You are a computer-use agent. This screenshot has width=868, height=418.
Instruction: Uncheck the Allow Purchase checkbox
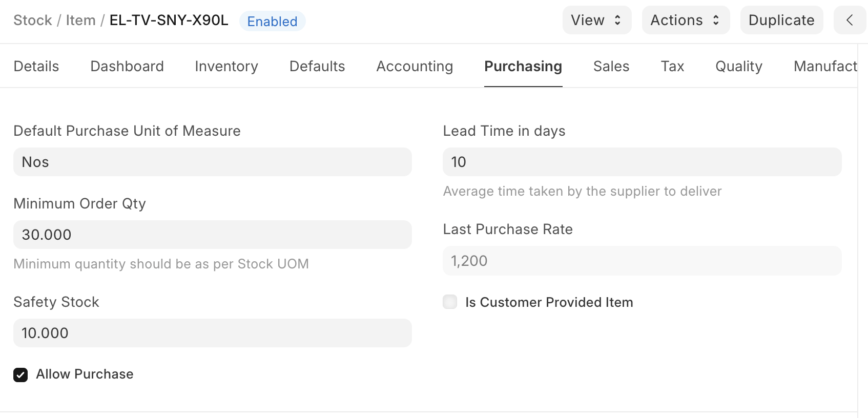[20, 375]
